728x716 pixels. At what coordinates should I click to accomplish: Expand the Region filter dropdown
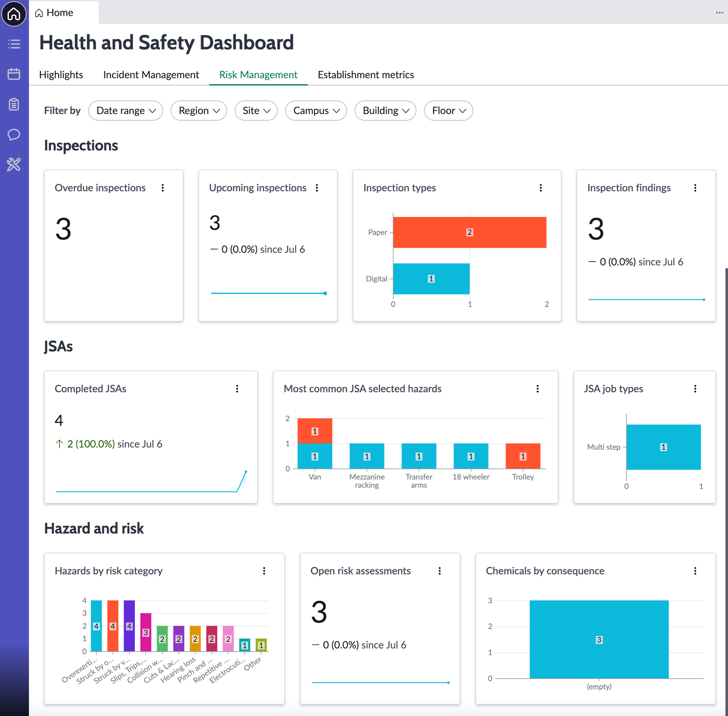[199, 111]
